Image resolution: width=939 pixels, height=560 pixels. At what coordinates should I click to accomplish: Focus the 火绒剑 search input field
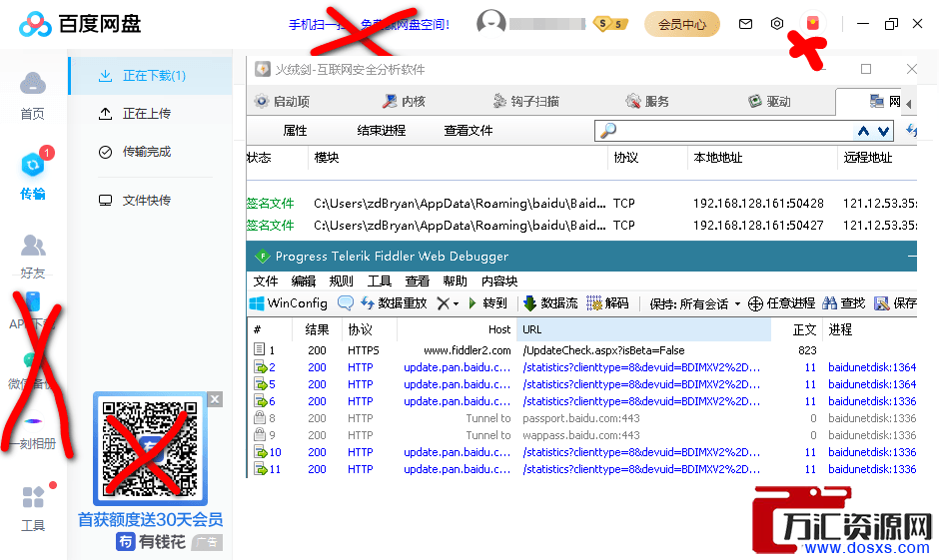(733, 131)
